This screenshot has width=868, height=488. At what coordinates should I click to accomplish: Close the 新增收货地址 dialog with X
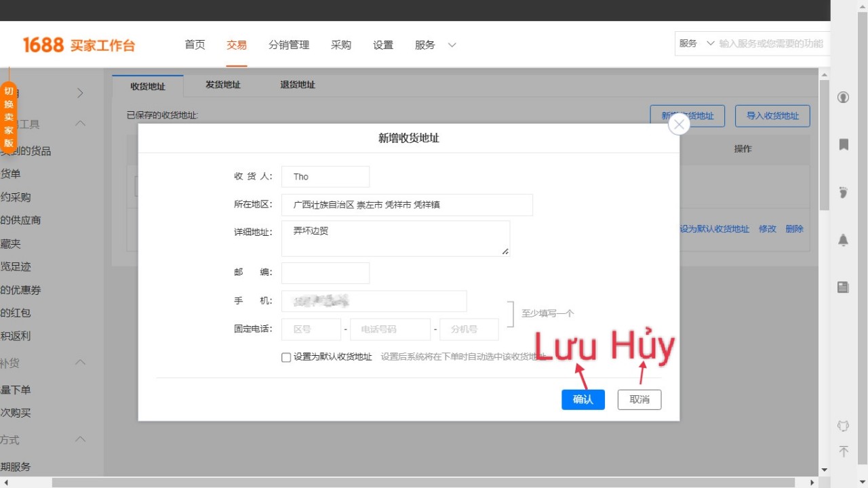679,125
